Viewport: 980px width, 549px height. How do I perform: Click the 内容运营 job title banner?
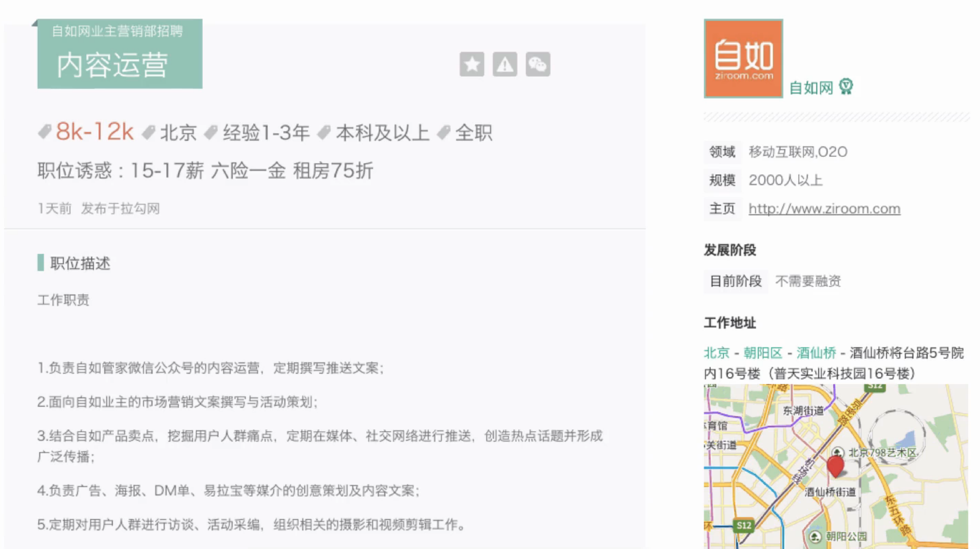click(120, 54)
